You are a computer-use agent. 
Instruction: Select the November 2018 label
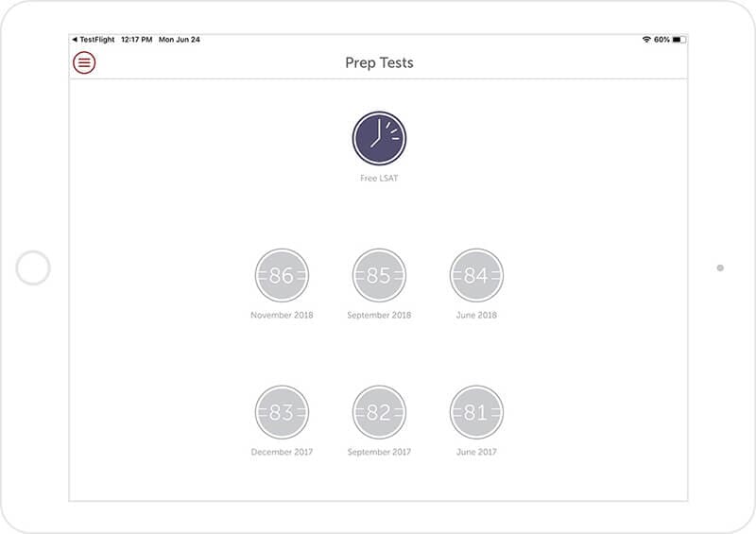point(282,315)
